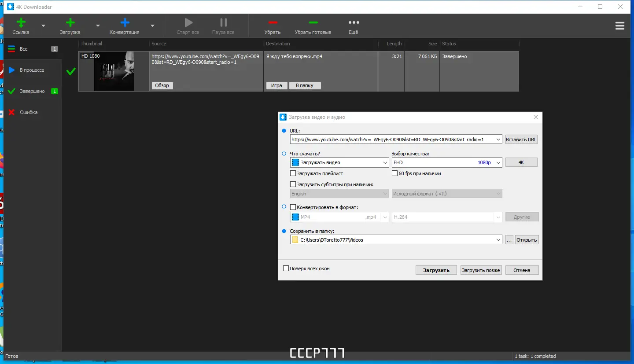Click the Thumbnail column header
Screen dimensions: 634x364
pyautogui.click(x=114, y=44)
